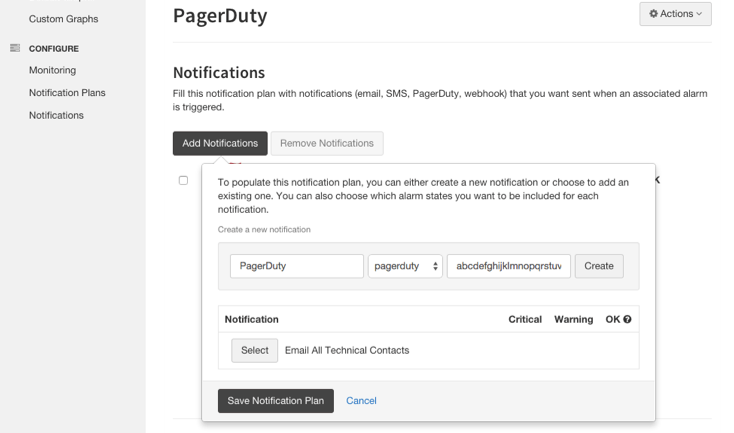Click the Create button
The image size is (734, 433).
coord(599,266)
